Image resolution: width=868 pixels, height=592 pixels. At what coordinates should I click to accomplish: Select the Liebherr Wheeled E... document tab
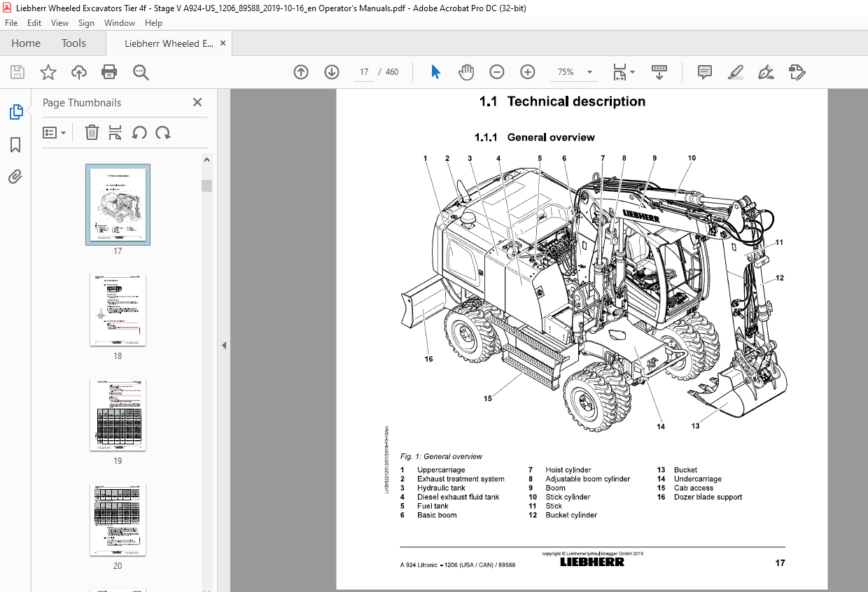pos(169,43)
